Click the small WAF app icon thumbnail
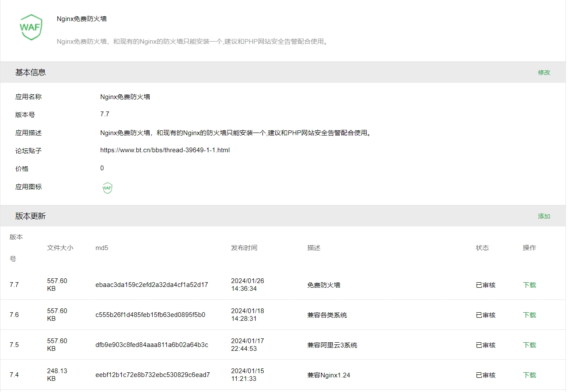The height and width of the screenshot is (392, 569). (107, 188)
